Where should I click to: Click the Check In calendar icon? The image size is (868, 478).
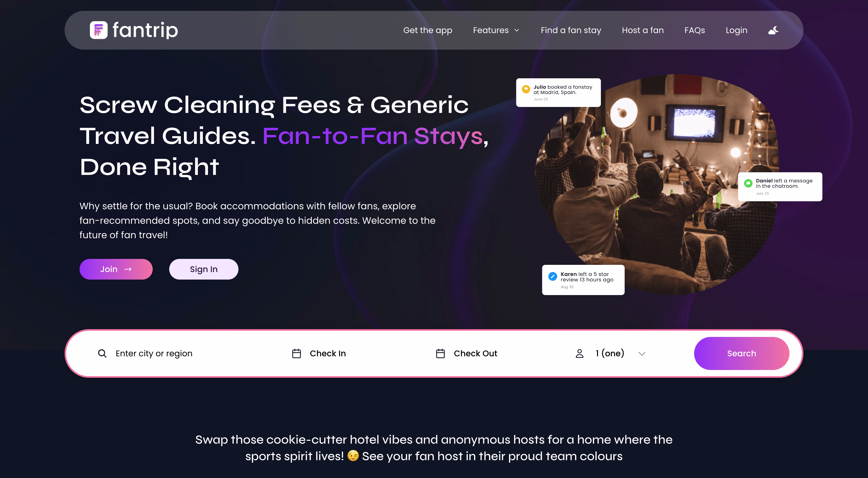coord(297,353)
